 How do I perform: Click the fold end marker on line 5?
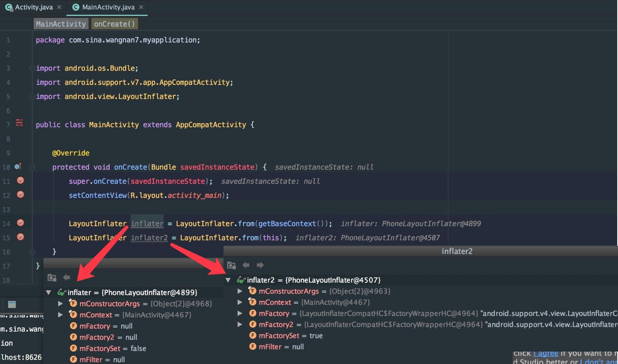point(32,97)
